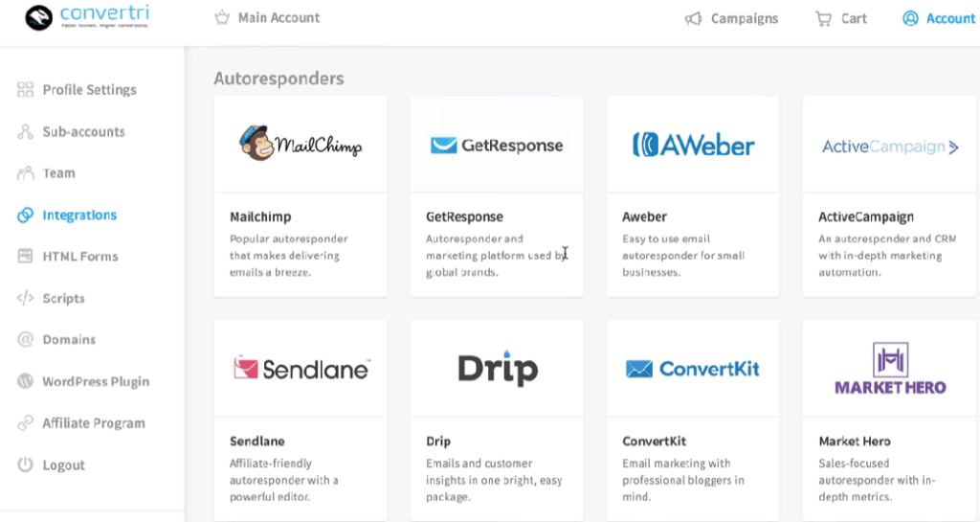Screen dimensions: 980x522
Task: Click the Logout power icon
Action: pos(26,465)
